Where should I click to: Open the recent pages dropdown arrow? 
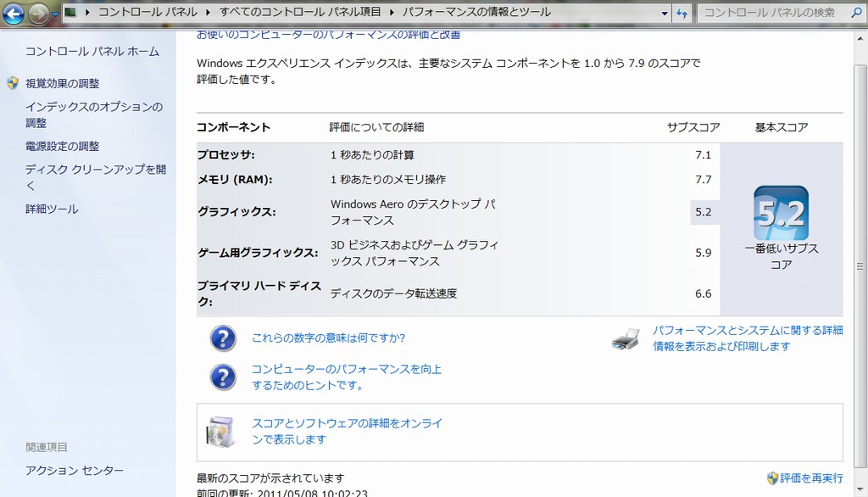55,14
